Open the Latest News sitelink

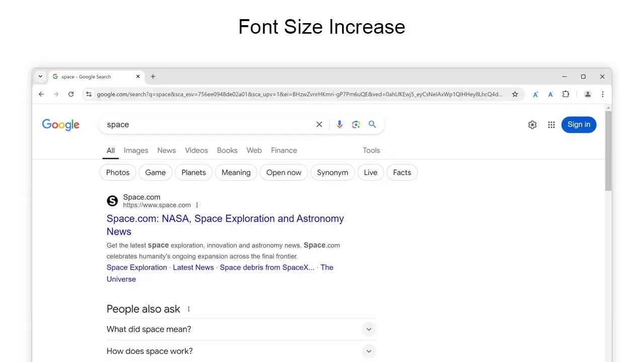tap(193, 267)
